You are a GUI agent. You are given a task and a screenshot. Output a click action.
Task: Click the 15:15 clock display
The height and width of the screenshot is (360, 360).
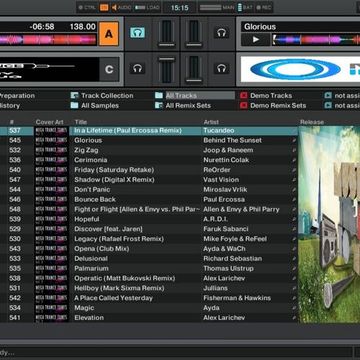[180, 7]
